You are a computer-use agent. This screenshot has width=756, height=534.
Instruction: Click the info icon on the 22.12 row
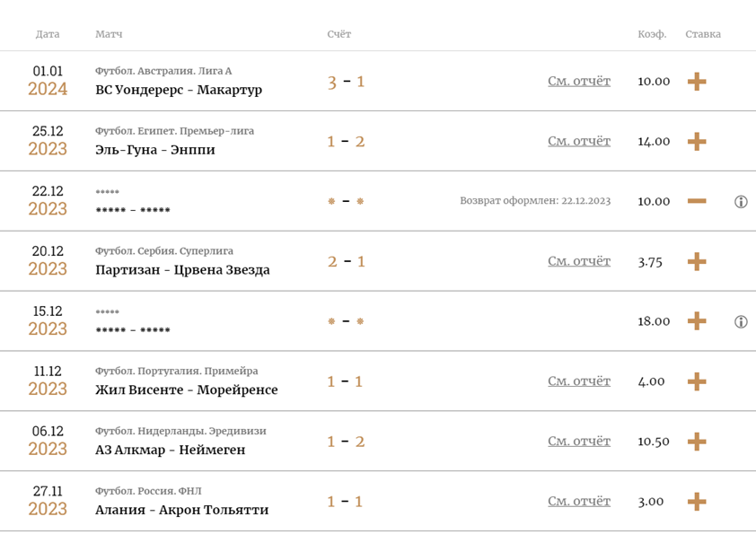tap(741, 202)
